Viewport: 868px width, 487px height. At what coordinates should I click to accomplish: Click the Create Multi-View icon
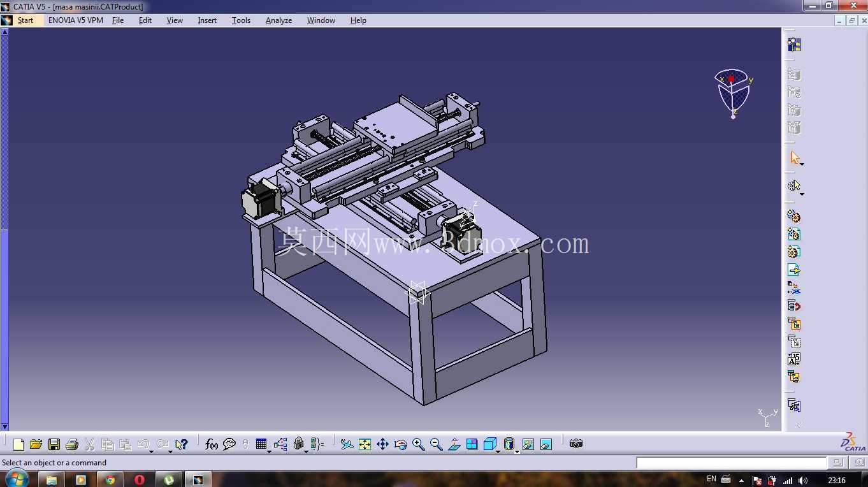coord(472,444)
